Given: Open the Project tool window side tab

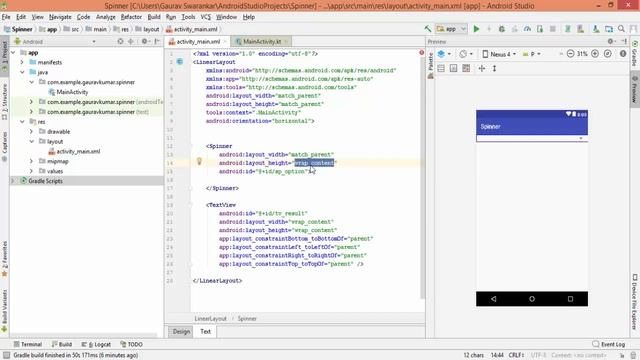Looking at the screenshot, I should 4,55.
